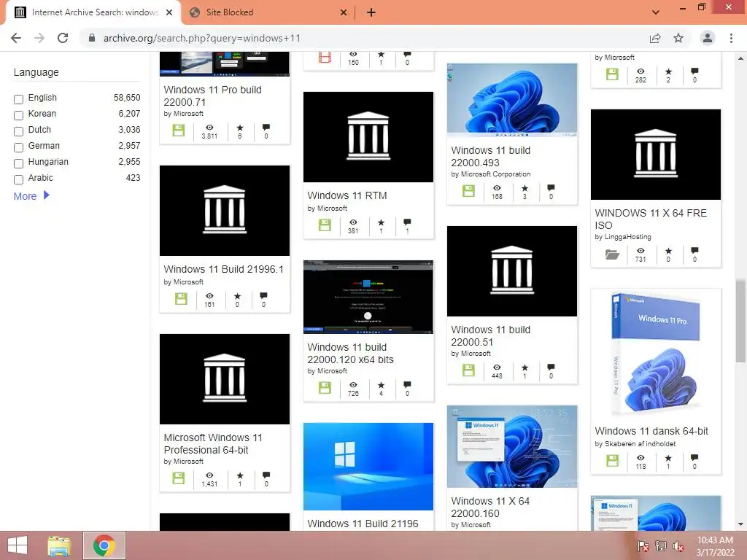Click favorite star on Windows 11 Pro build 22000.71
This screenshot has width=747, height=560.
point(240,128)
